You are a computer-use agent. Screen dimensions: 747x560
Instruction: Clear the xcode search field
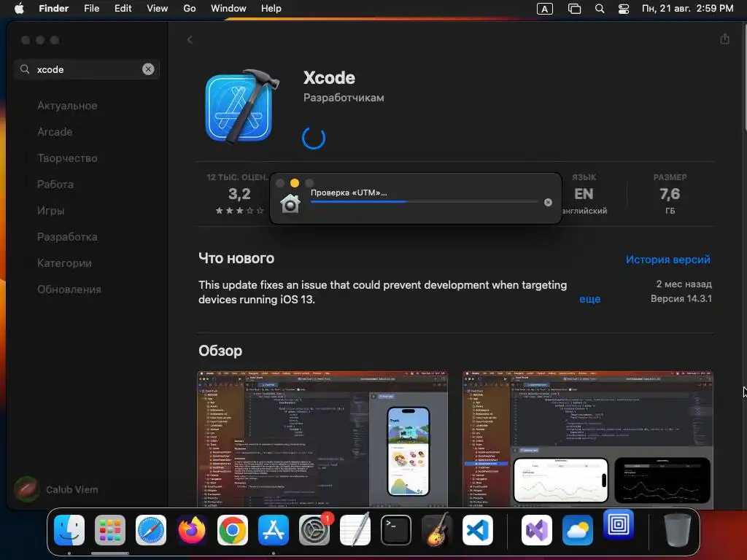(148, 69)
